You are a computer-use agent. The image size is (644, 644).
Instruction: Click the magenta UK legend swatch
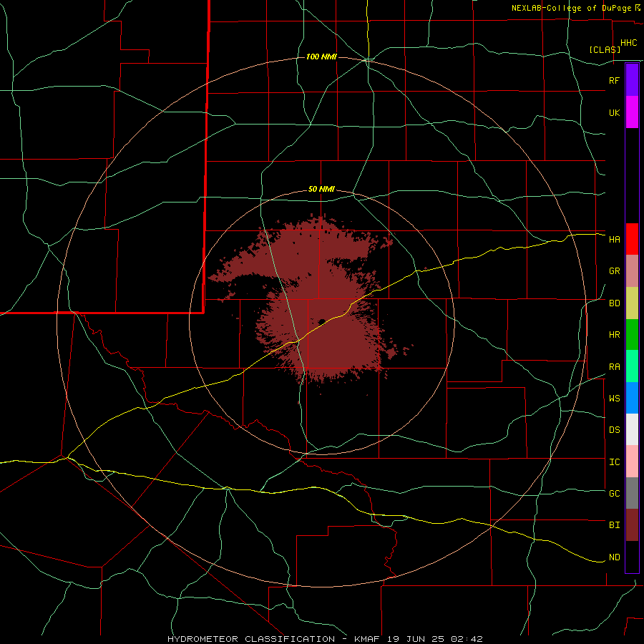632,112
